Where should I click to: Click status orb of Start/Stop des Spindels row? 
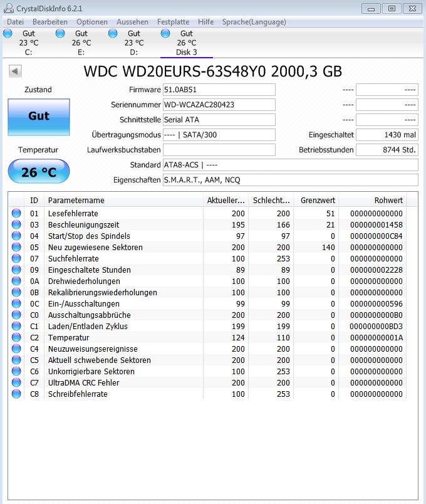[x=16, y=236]
